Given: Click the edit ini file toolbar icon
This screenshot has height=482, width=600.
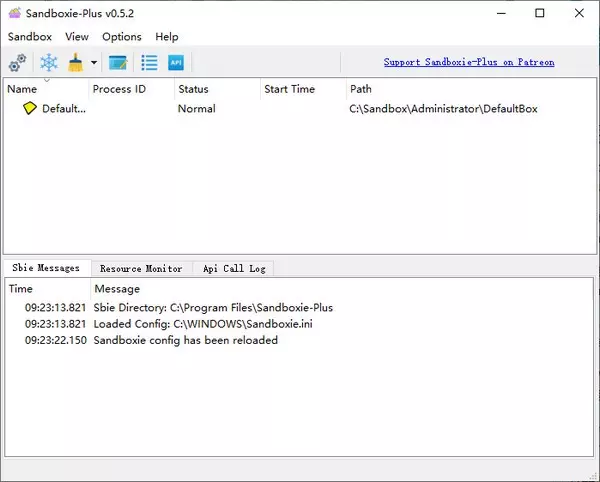Looking at the screenshot, I should (118, 63).
